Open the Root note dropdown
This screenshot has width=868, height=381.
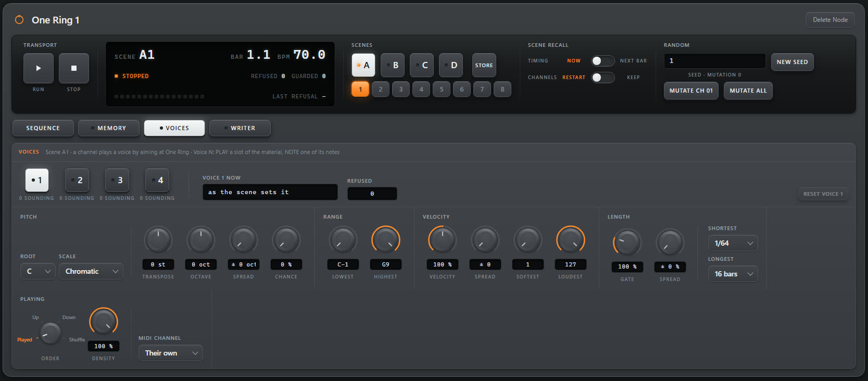[38, 271]
